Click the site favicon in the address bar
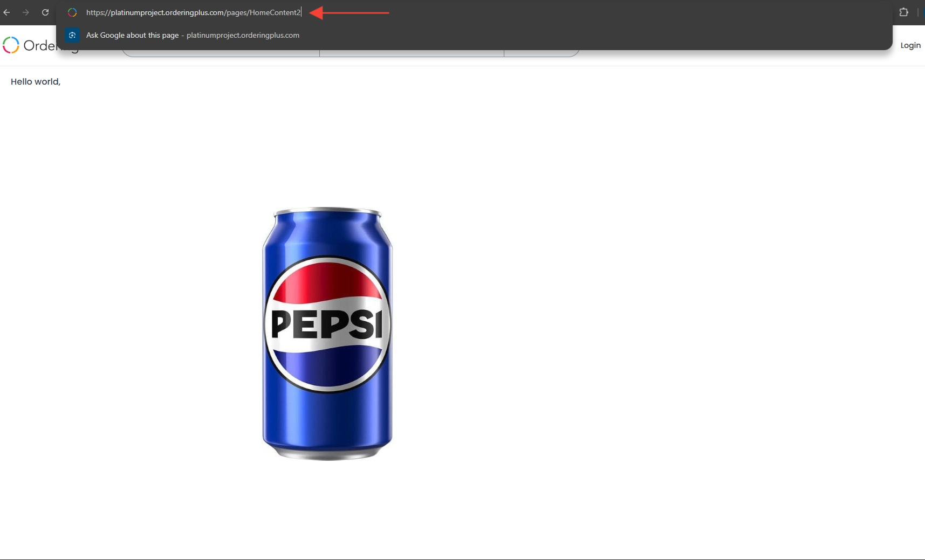 (x=72, y=12)
